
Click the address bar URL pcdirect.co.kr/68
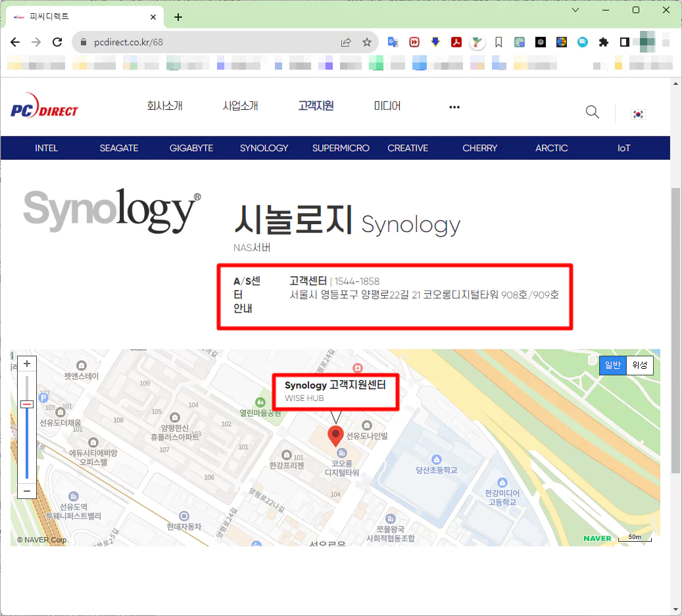128,42
